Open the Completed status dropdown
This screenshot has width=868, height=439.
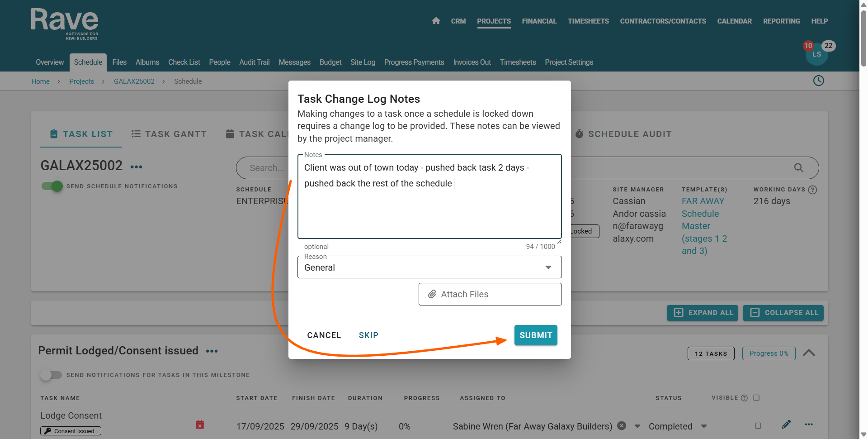(x=704, y=426)
